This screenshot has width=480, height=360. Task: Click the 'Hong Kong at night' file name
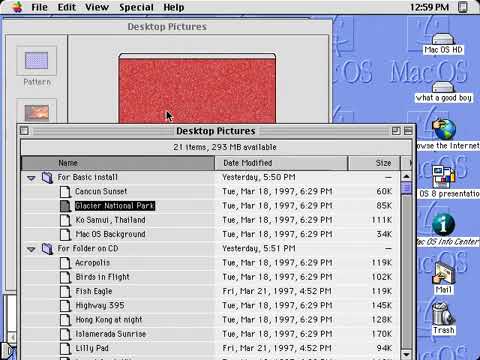[x=109, y=320]
